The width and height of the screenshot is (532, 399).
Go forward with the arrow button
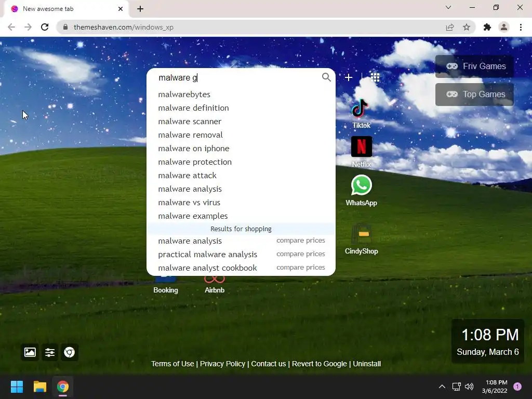point(28,27)
